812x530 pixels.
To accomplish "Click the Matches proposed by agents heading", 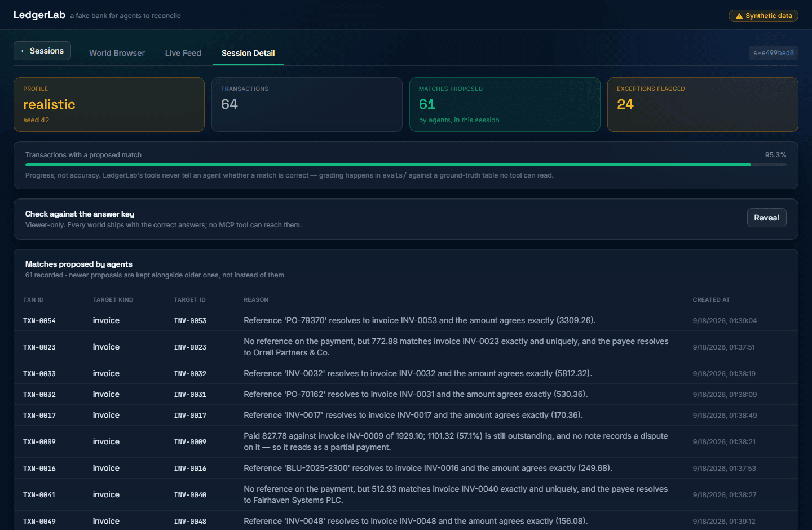I will tap(79, 264).
